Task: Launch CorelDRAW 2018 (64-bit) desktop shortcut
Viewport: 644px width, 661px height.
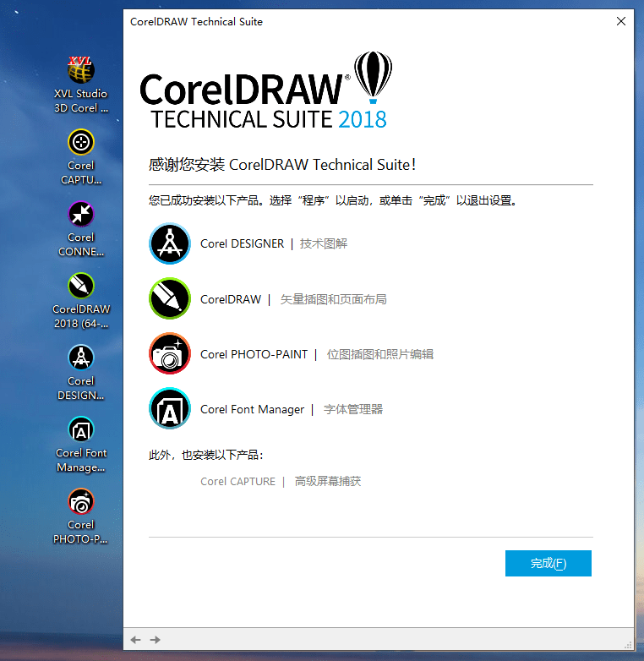Action: (80, 301)
